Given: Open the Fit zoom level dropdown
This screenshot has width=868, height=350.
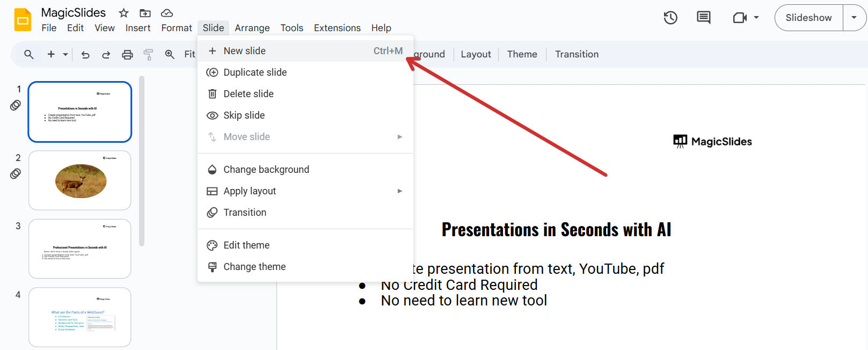Looking at the screenshot, I should pyautogui.click(x=189, y=54).
